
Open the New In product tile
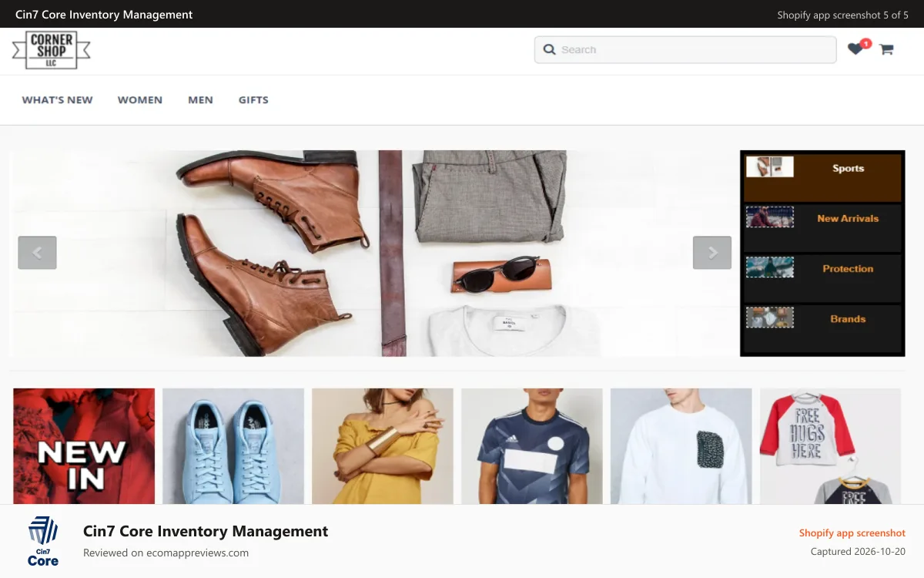[x=84, y=446]
